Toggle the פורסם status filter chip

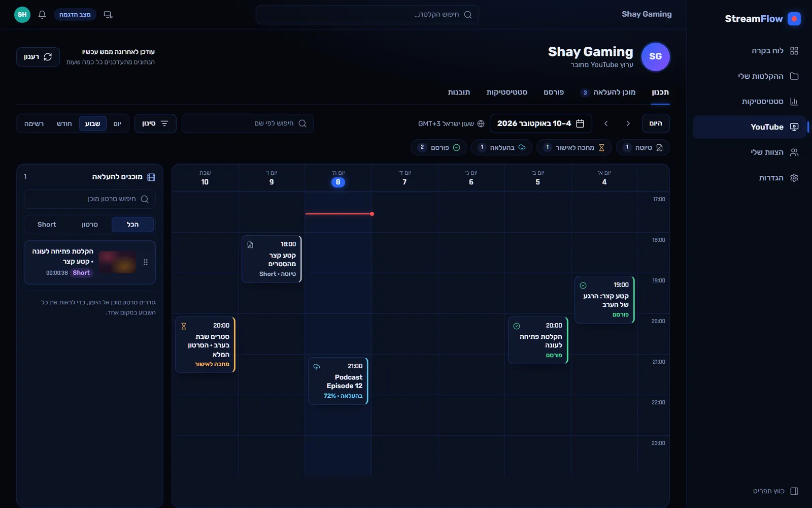point(438,147)
